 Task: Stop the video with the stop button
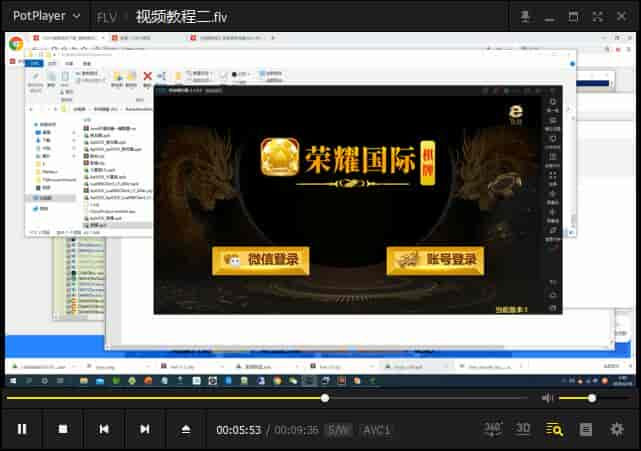click(62, 429)
